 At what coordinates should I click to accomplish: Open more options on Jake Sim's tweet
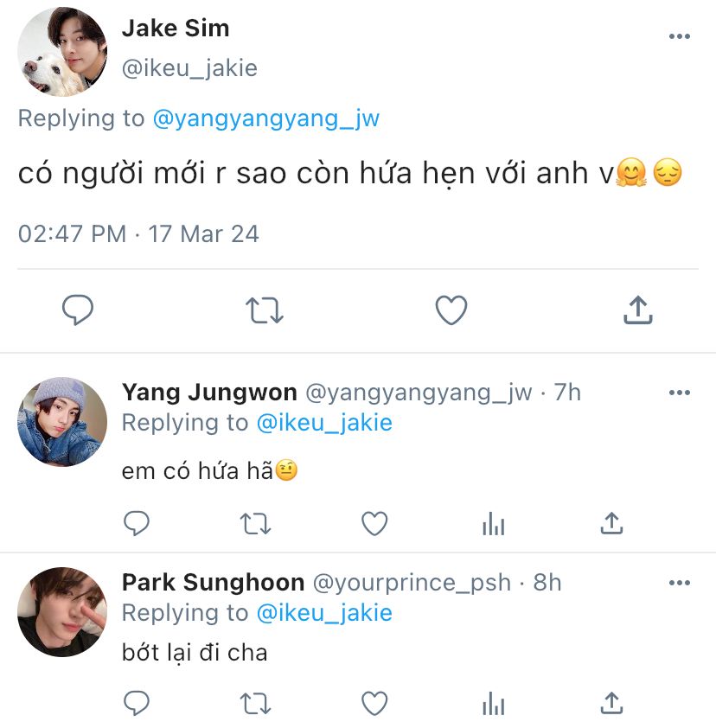point(680,36)
